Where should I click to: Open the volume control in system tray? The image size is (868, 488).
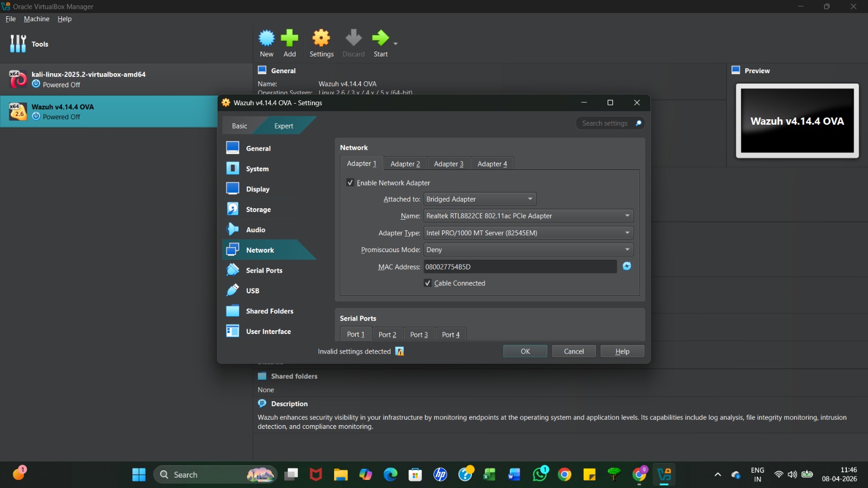point(793,474)
